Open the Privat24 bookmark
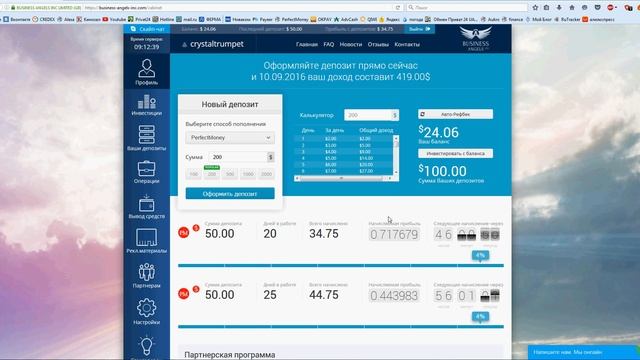This screenshot has width=640, height=360. (x=139, y=19)
